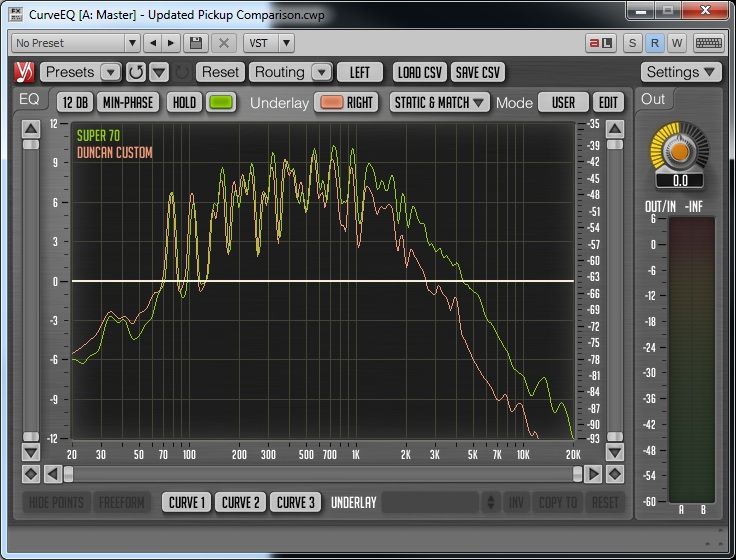The height and width of the screenshot is (560, 736).
Task: Toggle FREEFORM drawing mode
Action: 122,503
